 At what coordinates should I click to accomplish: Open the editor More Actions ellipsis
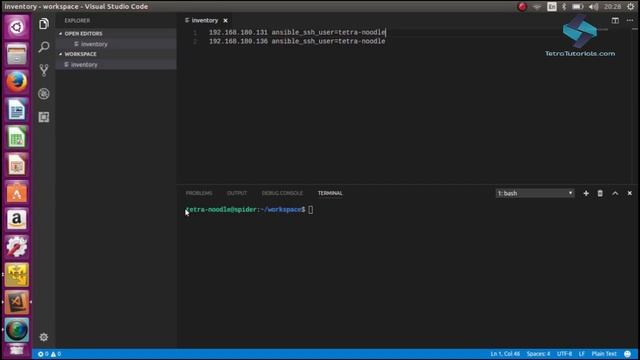point(630,20)
